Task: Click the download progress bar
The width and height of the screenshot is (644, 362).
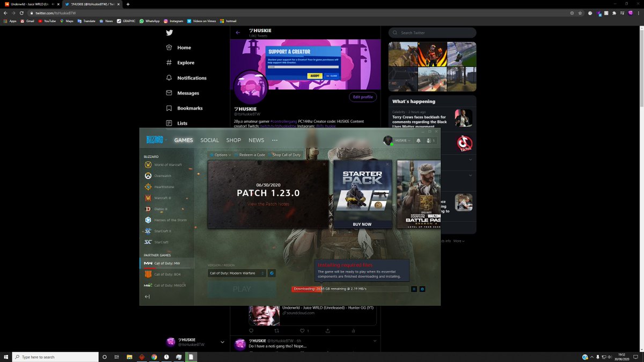Action: click(x=350, y=289)
